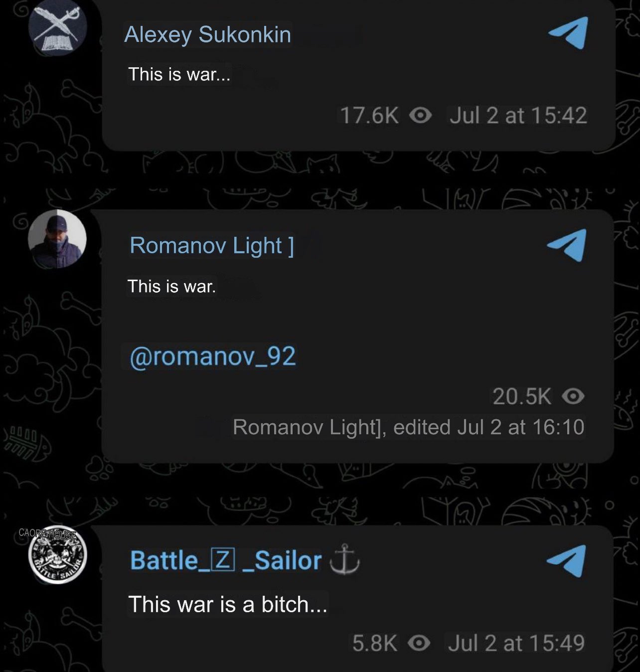Click the Telegram share icon on Battle_Z_Sailor's post

coord(566,561)
